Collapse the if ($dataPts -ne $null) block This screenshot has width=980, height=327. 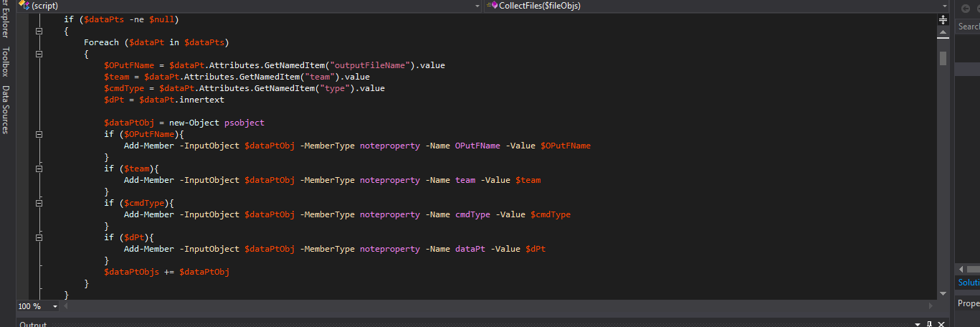point(39,31)
